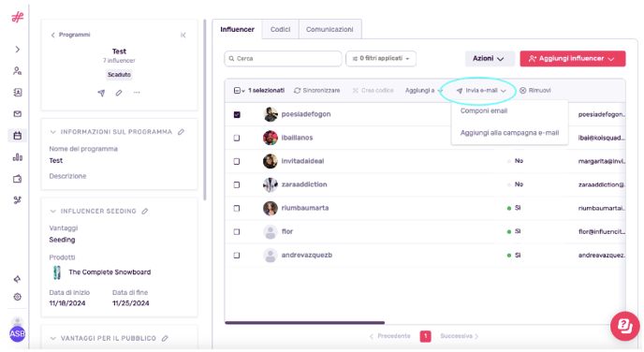
Task: Open the bar chart analytics sidebar icon
Action: click(x=17, y=157)
